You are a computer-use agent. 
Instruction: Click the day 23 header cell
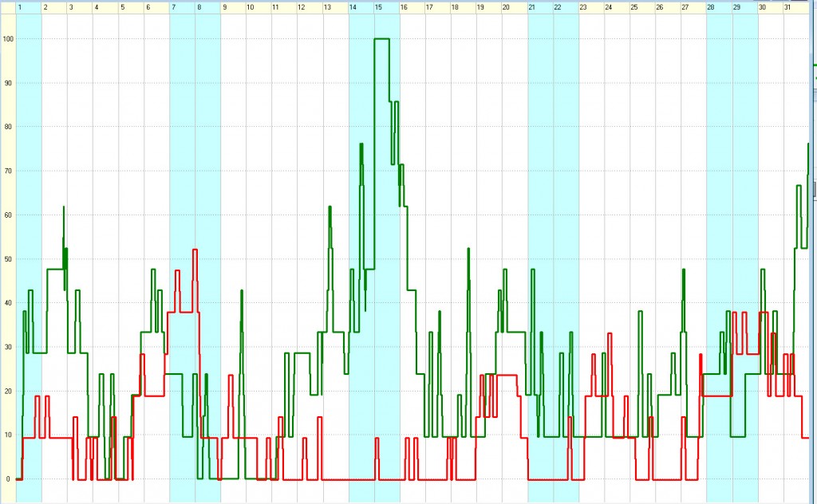(x=591, y=7)
